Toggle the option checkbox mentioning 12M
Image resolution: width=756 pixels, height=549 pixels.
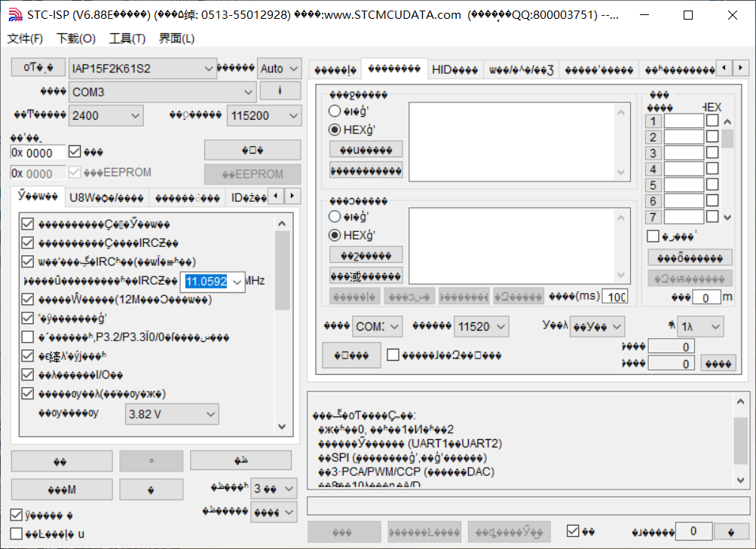28,300
